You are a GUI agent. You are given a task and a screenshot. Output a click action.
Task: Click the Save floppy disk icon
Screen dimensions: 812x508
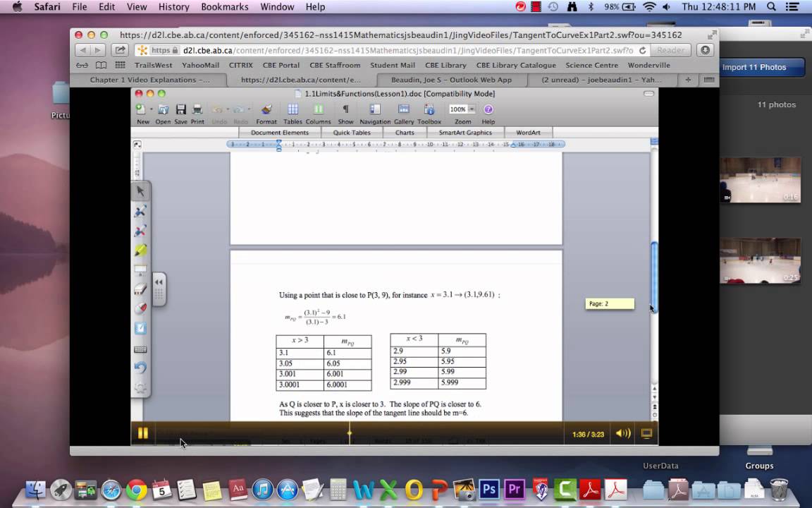pyautogui.click(x=180, y=109)
